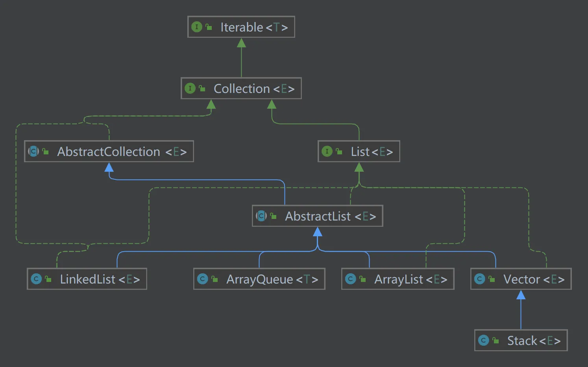Click the interface icon on Iterable node
This screenshot has width=588, height=367.
point(196,27)
